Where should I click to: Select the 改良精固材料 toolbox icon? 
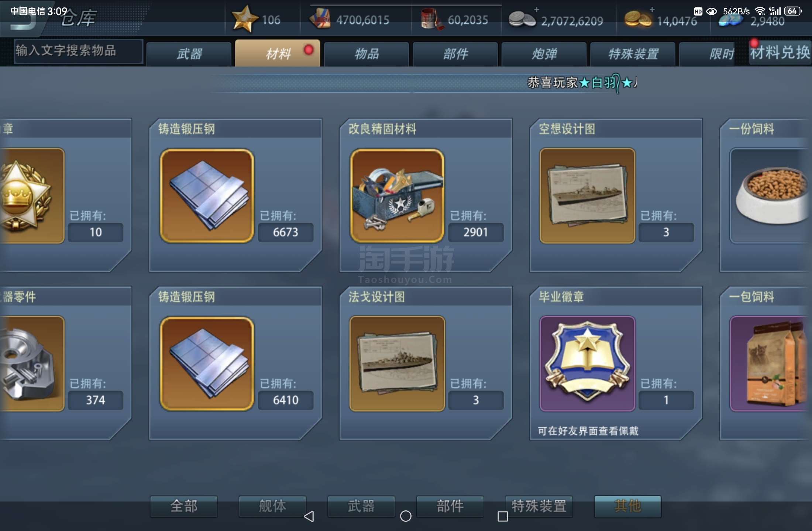397,196
